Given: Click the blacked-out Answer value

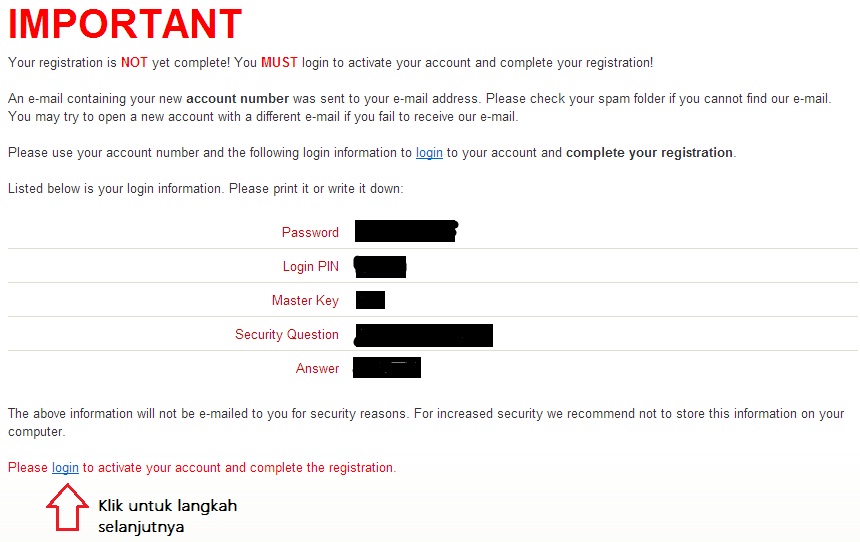Looking at the screenshot, I should [x=387, y=368].
